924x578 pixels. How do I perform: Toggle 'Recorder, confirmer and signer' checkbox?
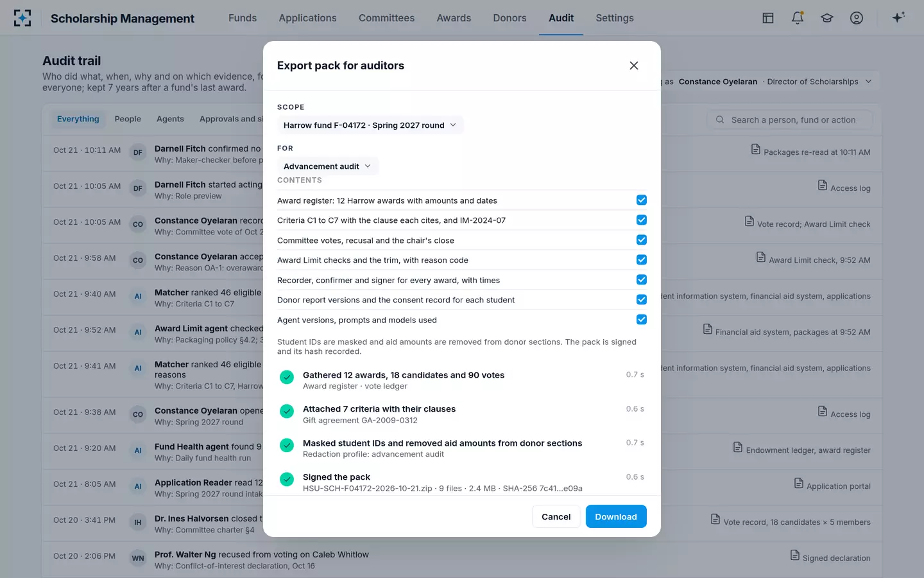[x=642, y=280]
